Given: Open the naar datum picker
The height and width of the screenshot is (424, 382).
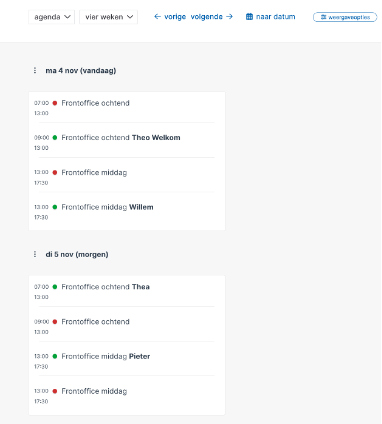Looking at the screenshot, I should (270, 17).
